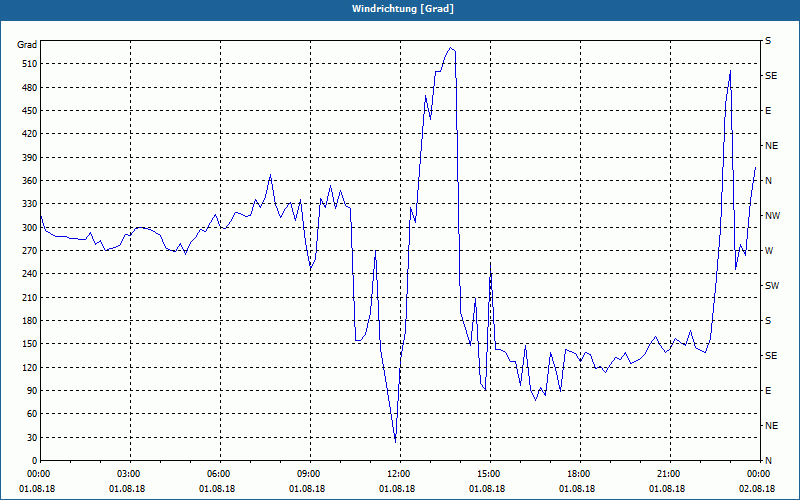Viewport: 800px width, 500px height.
Task: Select the 'Grad' unit label on the y-axis
Action: coord(27,45)
